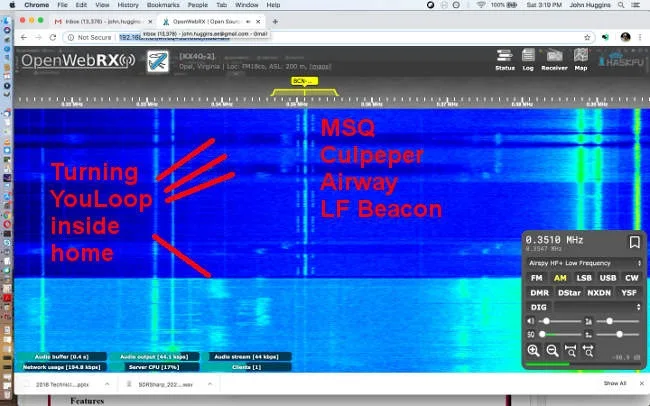Select DStar digital voice mode
Screen dimensions: 650x406
coord(569,293)
